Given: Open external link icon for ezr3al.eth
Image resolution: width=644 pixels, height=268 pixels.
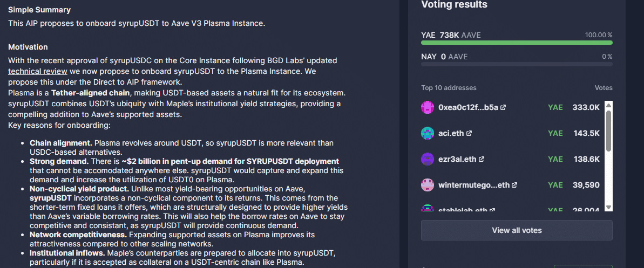Looking at the screenshot, I should tap(482, 159).
